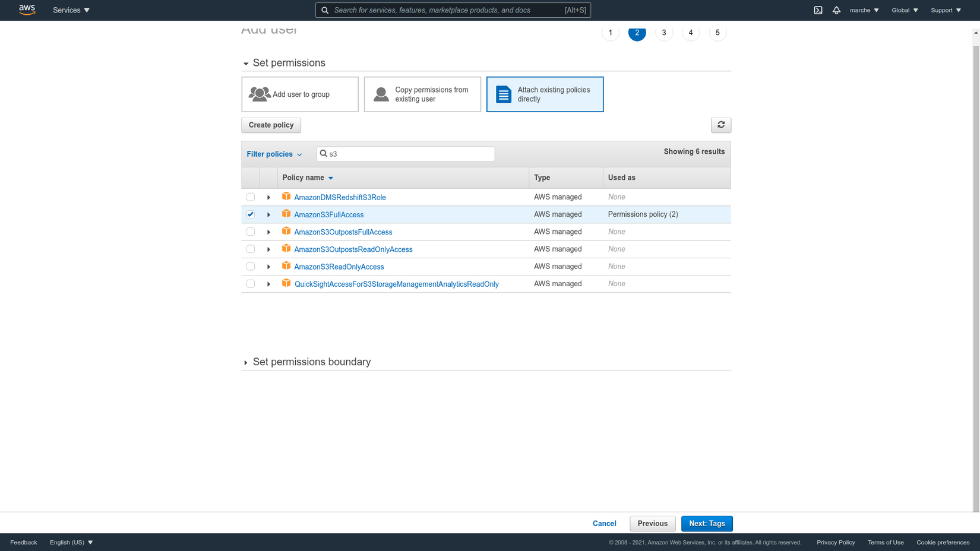
Task: Open QuickSightAccessForS3StorageManagementAnalyticsReadOnly policy link
Action: point(397,284)
